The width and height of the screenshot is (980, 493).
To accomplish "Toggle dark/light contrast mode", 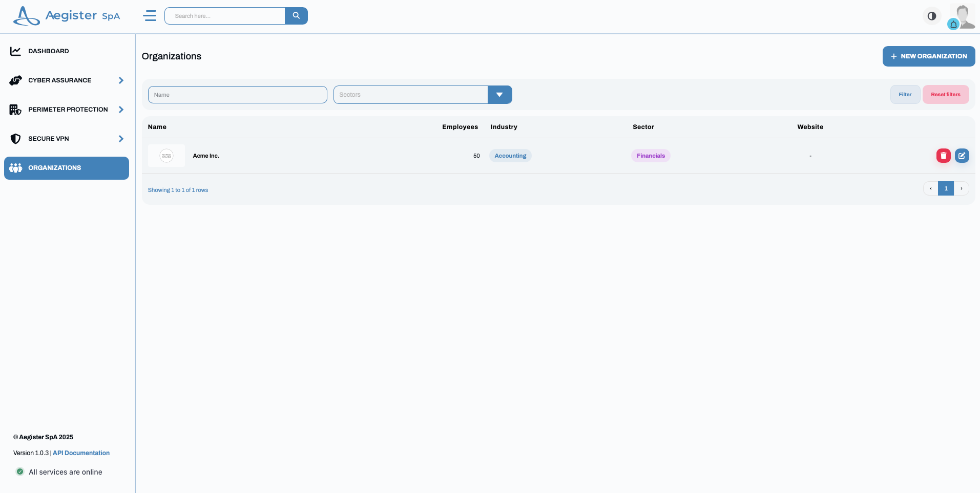I will 932,16.
